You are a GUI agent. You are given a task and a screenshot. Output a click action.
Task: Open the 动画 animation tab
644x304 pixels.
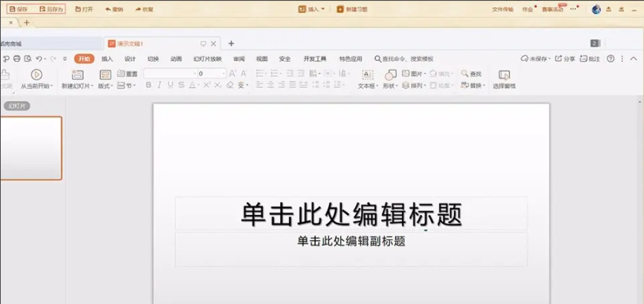(x=176, y=58)
